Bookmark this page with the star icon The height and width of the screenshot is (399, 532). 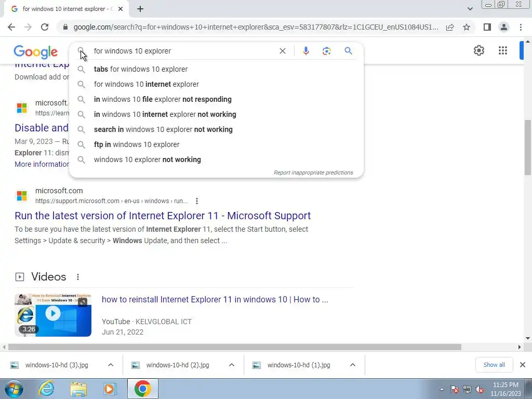pos(467,27)
